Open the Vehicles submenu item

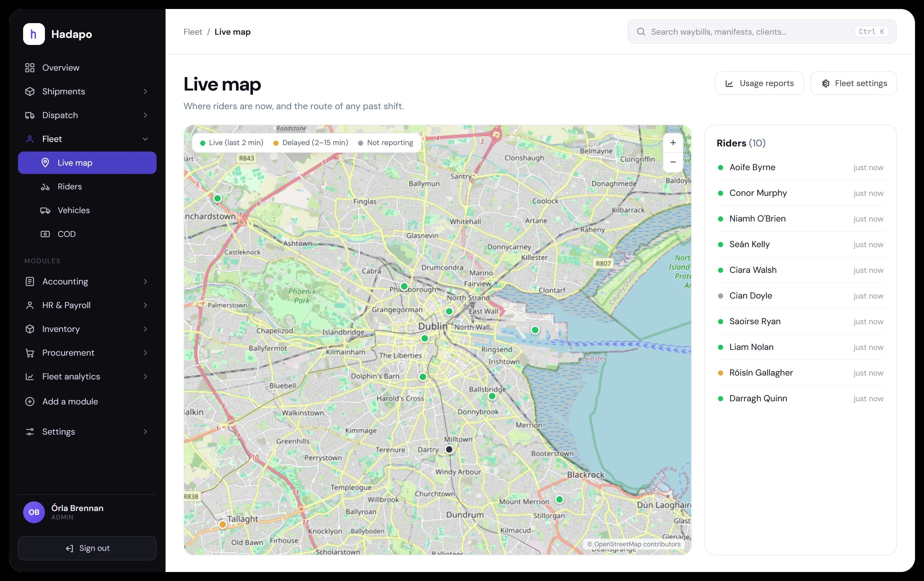click(x=87, y=211)
